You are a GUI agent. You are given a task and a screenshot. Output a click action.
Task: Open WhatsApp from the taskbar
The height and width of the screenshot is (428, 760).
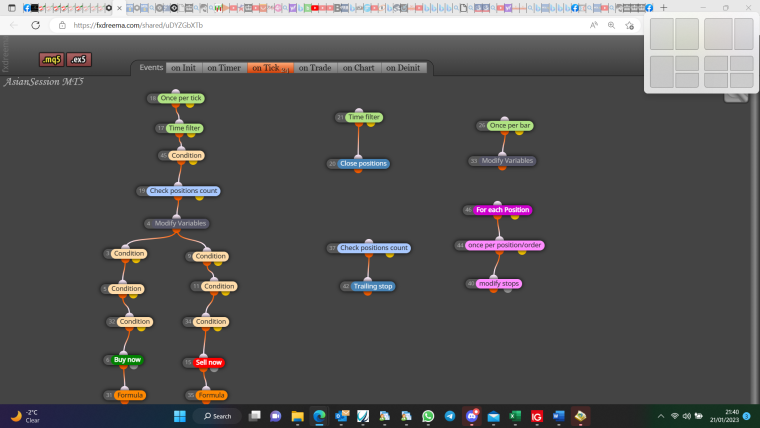tap(428, 416)
